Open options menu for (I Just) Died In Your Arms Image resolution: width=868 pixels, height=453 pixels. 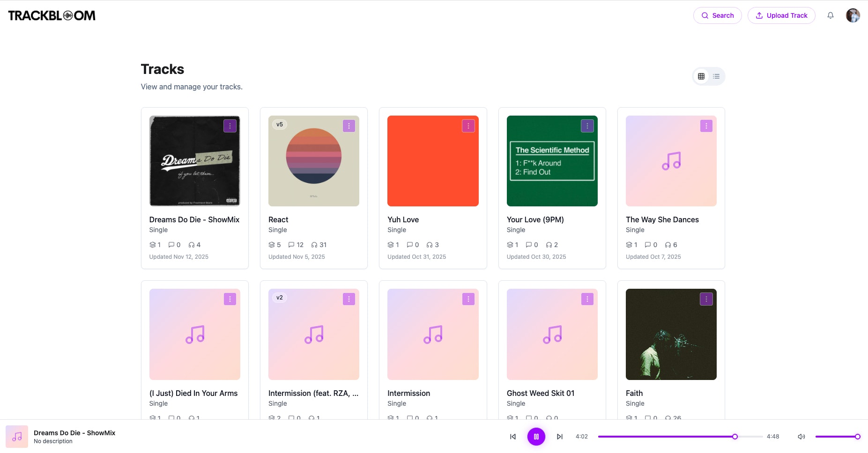(230, 299)
